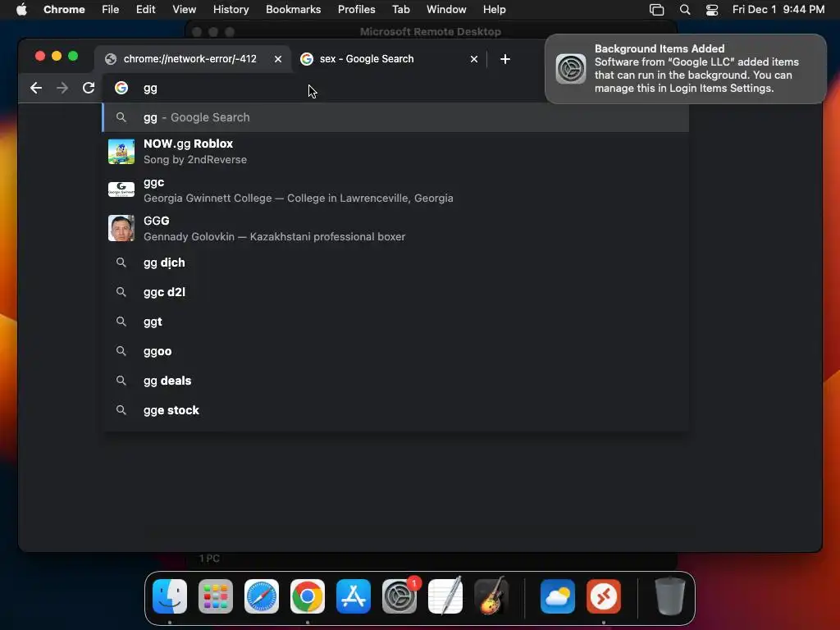Click the forward navigation arrow

(x=62, y=88)
